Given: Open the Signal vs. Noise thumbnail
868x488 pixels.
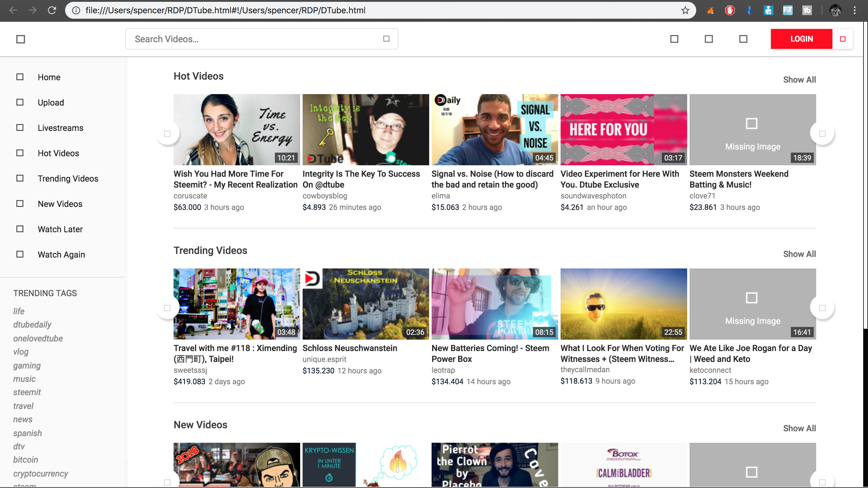Looking at the screenshot, I should pos(495,129).
